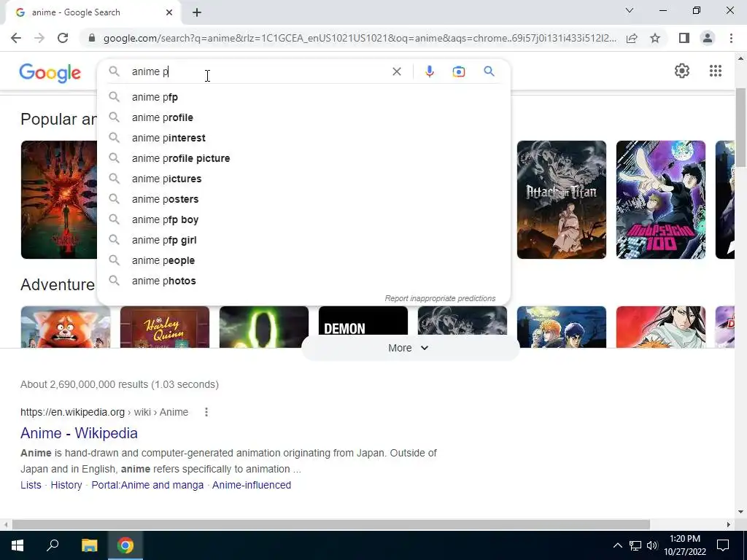The height and width of the screenshot is (560, 747).
Task: Open tab search dropdown arrow
Action: tap(630, 10)
